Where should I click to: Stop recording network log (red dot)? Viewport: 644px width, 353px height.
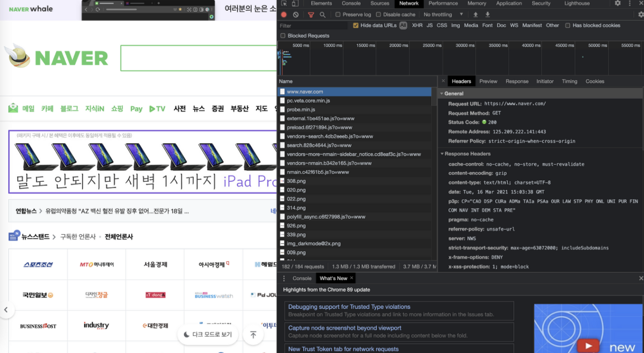(284, 15)
